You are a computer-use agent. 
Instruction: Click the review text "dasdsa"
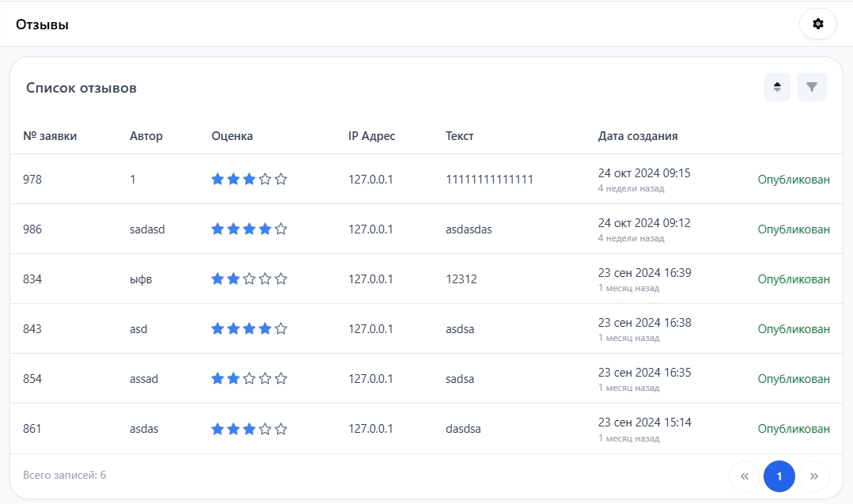463,429
